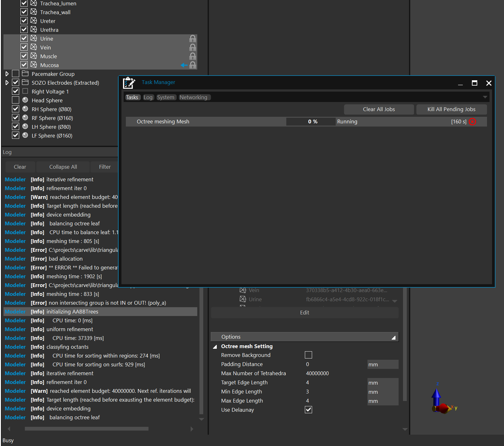Click the Clear All Jobs button

tap(379, 109)
